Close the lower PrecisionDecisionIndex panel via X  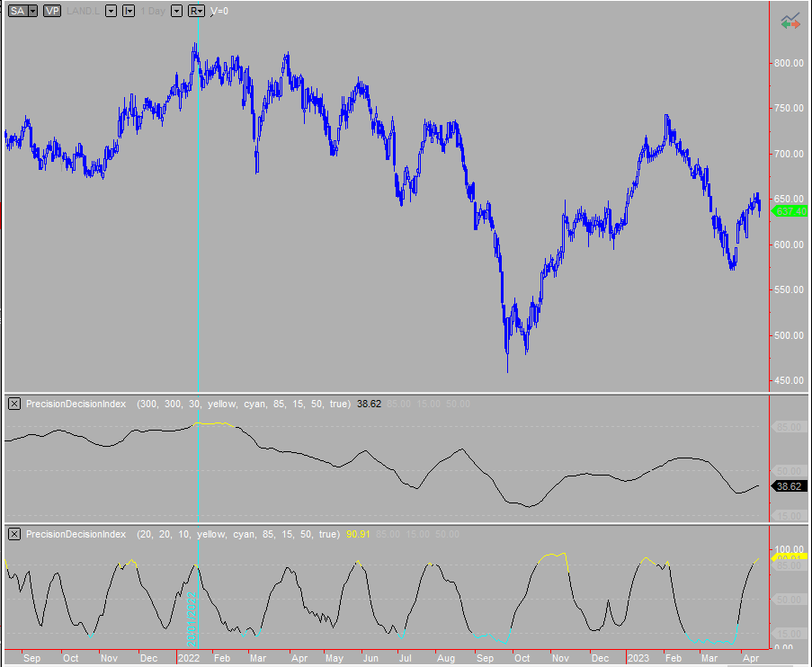pyautogui.click(x=13, y=534)
